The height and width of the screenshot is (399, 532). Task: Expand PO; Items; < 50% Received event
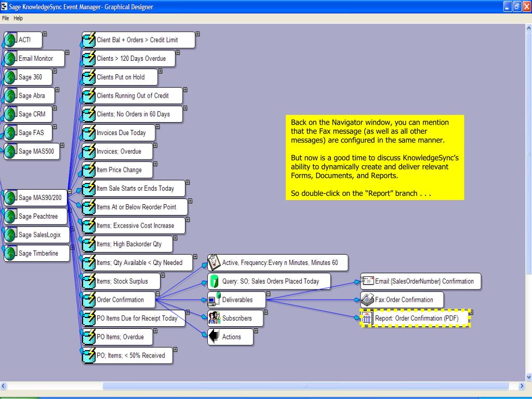click(x=175, y=350)
